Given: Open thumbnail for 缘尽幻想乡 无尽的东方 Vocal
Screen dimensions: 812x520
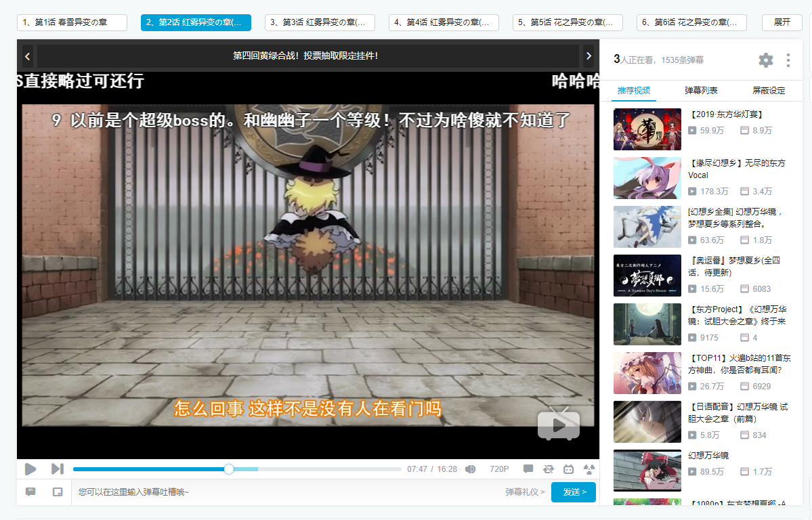Looking at the screenshot, I should (647, 178).
